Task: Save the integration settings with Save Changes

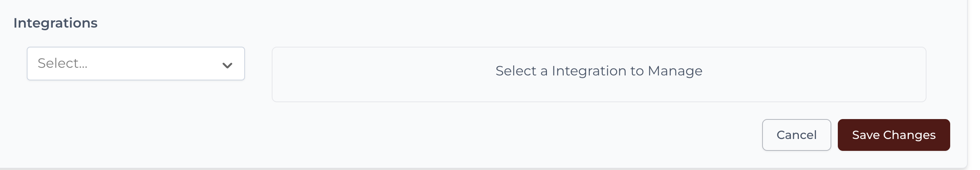Action: click(x=894, y=135)
